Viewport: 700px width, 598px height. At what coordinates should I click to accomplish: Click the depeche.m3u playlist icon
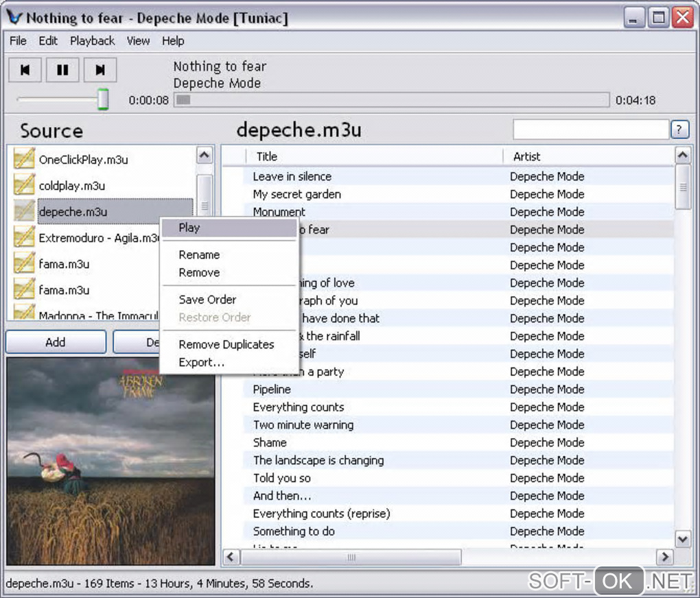click(x=24, y=211)
